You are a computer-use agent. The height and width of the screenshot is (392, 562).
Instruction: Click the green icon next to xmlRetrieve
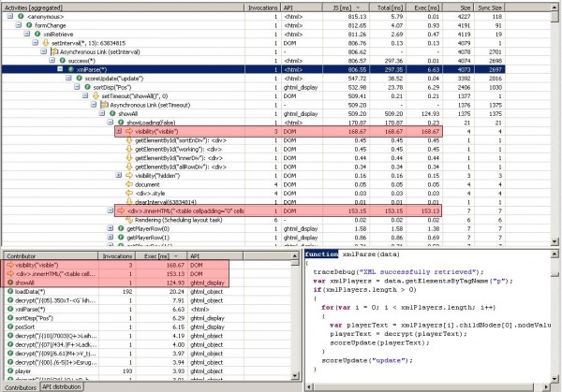pos(37,34)
